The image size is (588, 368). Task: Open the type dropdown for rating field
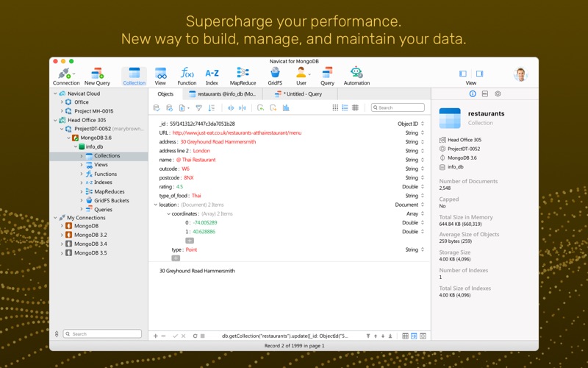click(423, 187)
